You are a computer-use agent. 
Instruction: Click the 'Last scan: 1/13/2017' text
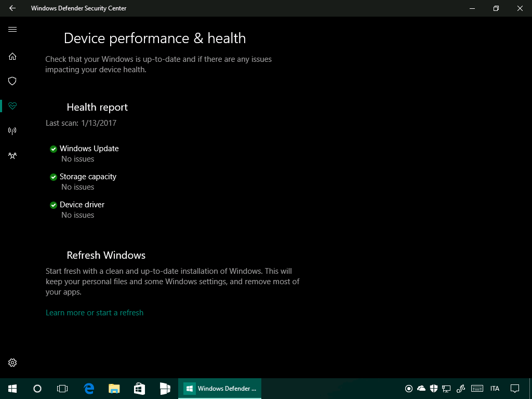pos(81,123)
